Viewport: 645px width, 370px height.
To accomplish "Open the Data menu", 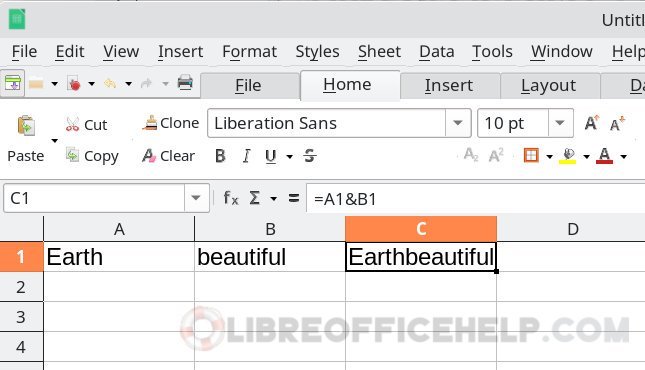I will coord(437,51).
